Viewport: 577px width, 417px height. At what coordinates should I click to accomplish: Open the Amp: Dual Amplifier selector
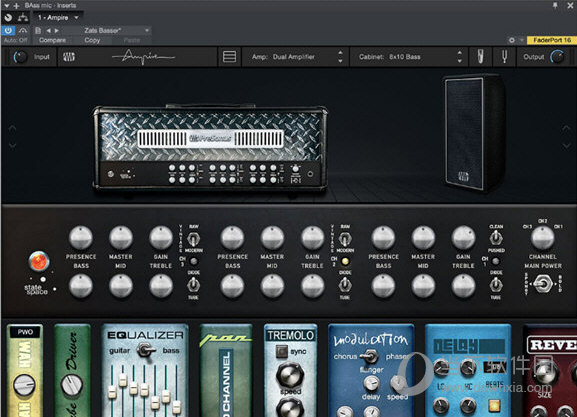pos(295,57)
